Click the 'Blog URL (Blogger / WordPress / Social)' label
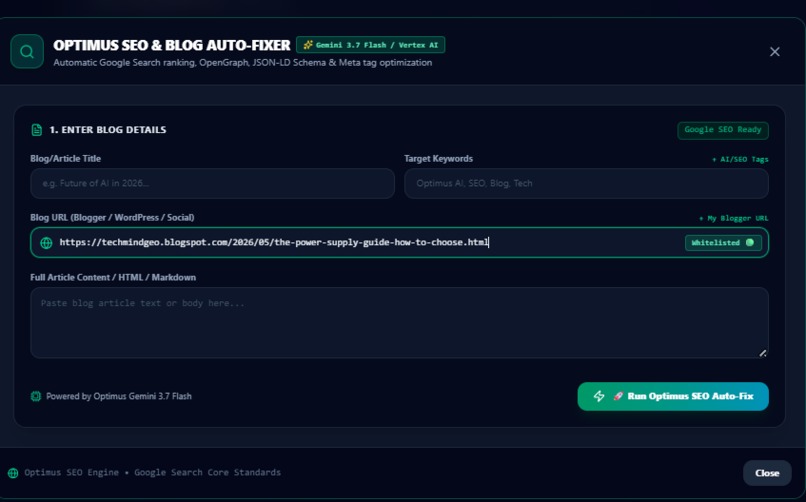Viewport: 806px width, 502px height. coord(112,218)
